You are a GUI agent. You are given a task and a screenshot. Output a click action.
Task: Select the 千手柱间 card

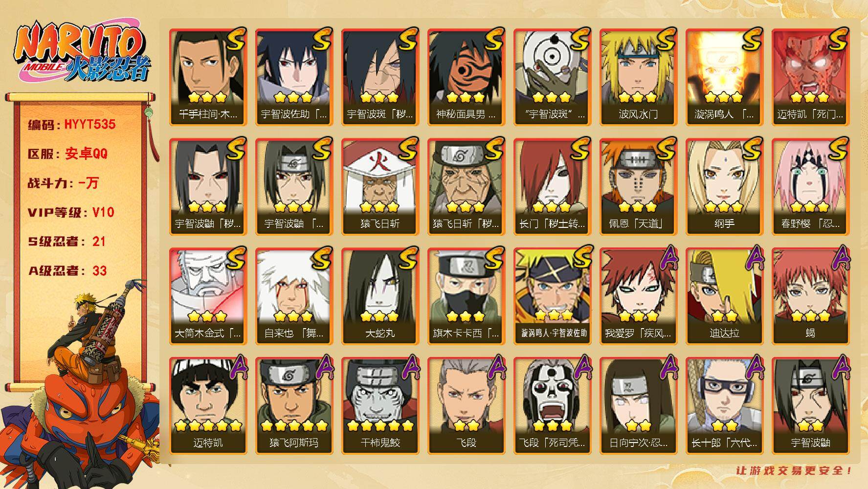[208, 77]
